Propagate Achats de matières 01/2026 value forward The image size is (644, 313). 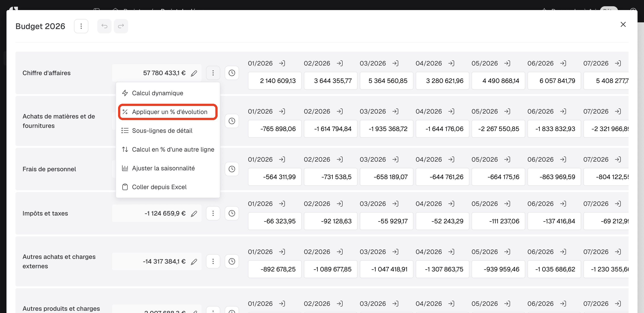point(282,111)
